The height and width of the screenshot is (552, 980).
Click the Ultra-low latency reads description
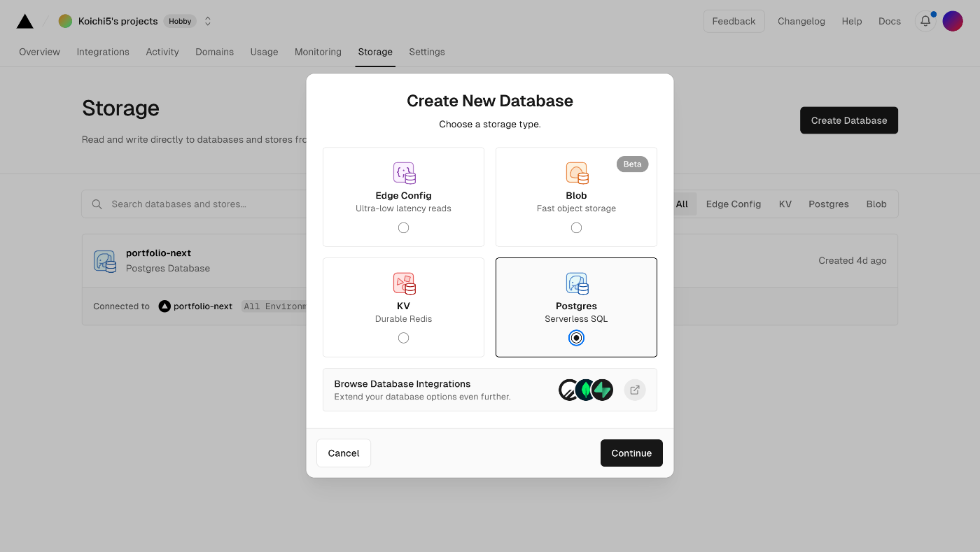[403, 208]
